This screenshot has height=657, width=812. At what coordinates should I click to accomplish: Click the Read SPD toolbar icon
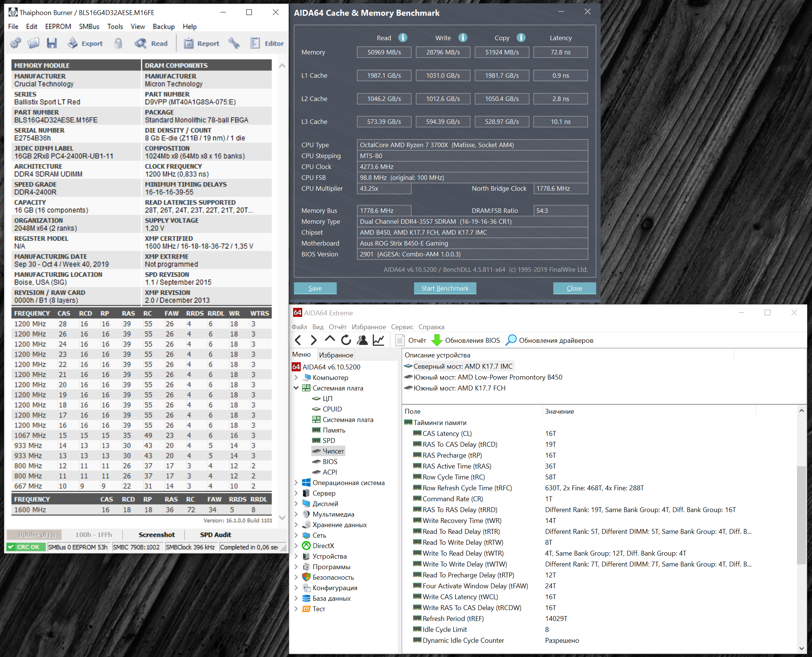[x=141, y=43]
